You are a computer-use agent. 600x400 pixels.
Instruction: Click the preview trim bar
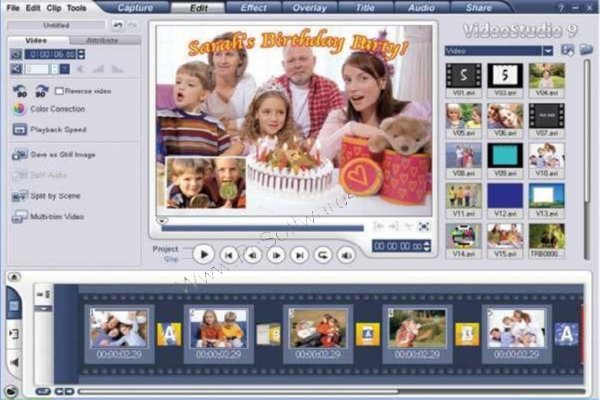pyautogui.click(x=262, y=229)
